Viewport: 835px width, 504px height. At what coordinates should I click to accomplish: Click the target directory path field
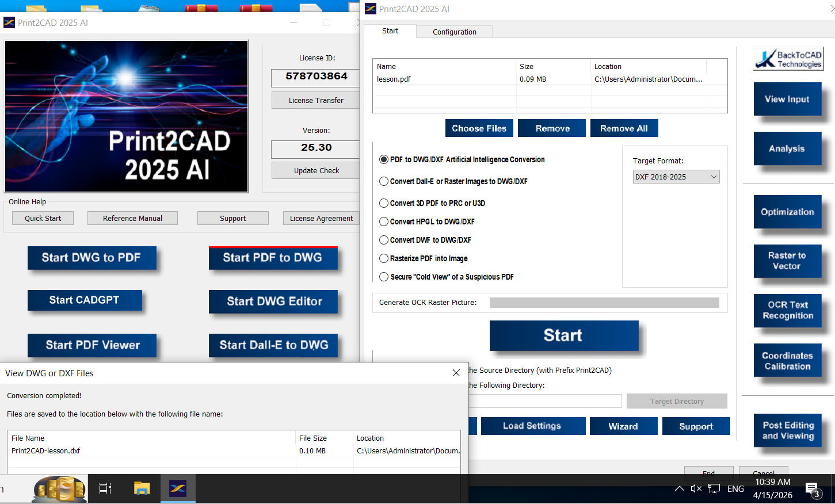pyautogui.click(x=546, y=401)
